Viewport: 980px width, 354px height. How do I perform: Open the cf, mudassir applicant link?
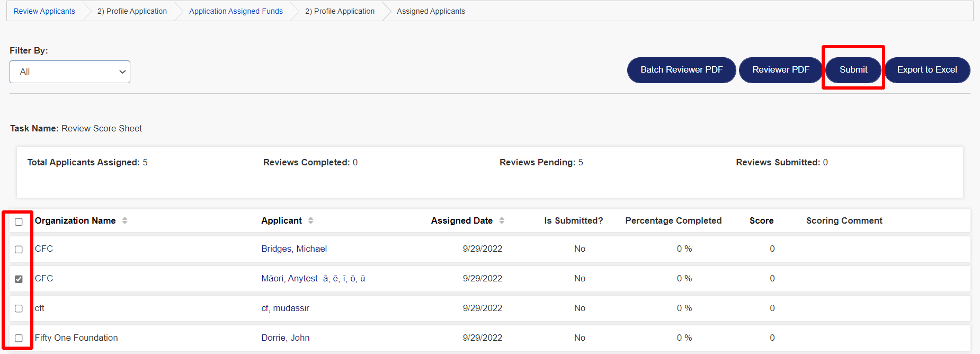tap(285, 308)
